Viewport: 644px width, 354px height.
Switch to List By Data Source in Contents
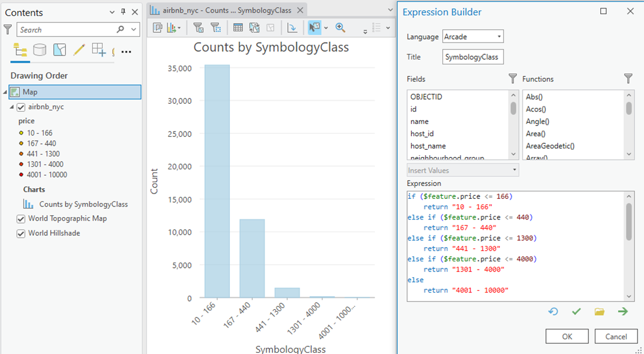40,50
